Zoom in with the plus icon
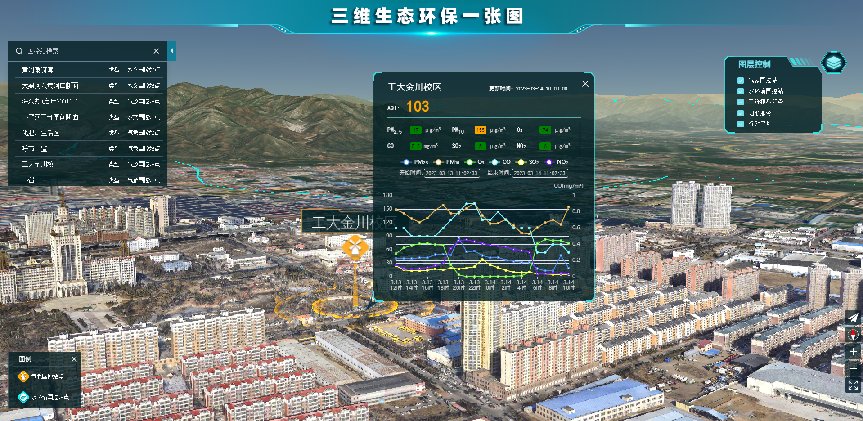863x421 pixels. tap(853, 352)
